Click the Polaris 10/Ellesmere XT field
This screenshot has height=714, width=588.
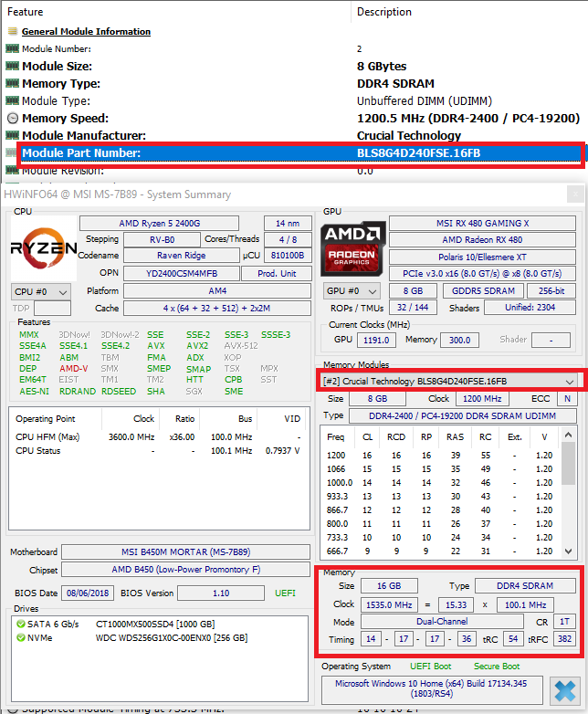coord(482,257)
